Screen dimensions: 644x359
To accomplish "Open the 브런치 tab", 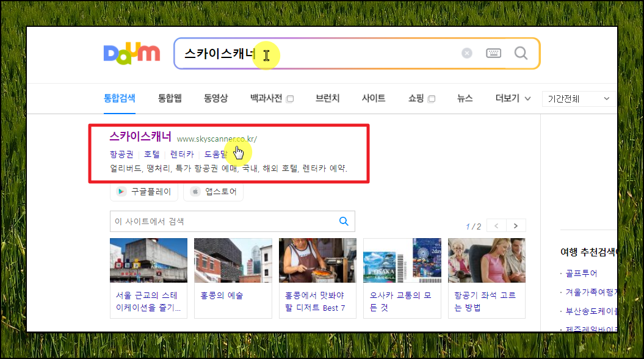I will [x=327, y=98].
